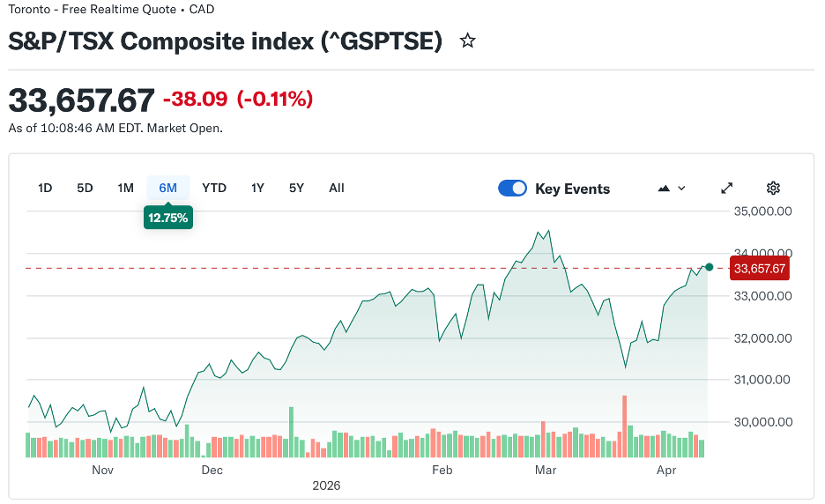
Task: Select the All time range
Action: (x=337, y=188)
